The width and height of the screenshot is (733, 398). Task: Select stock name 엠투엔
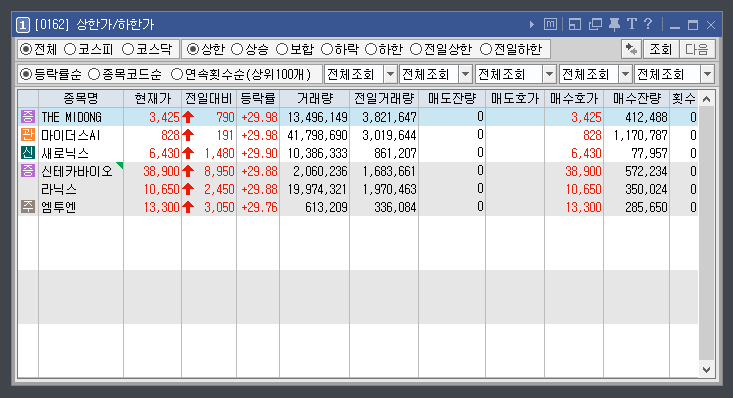pos(59,207)
